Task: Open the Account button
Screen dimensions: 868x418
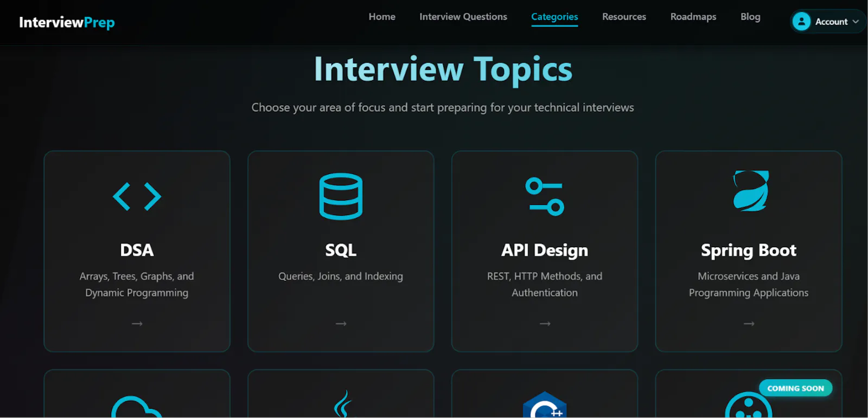Action: coord(827,22)
